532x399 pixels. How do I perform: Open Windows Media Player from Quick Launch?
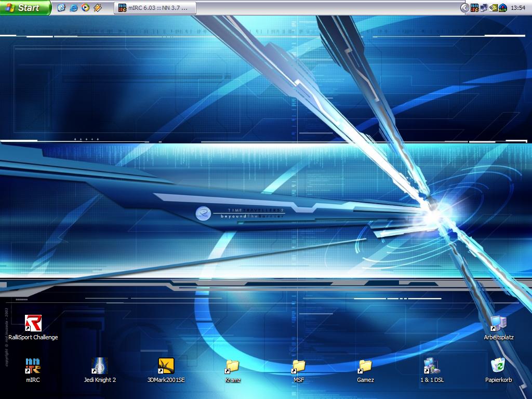pyautogui.click(x=86, y=8)
